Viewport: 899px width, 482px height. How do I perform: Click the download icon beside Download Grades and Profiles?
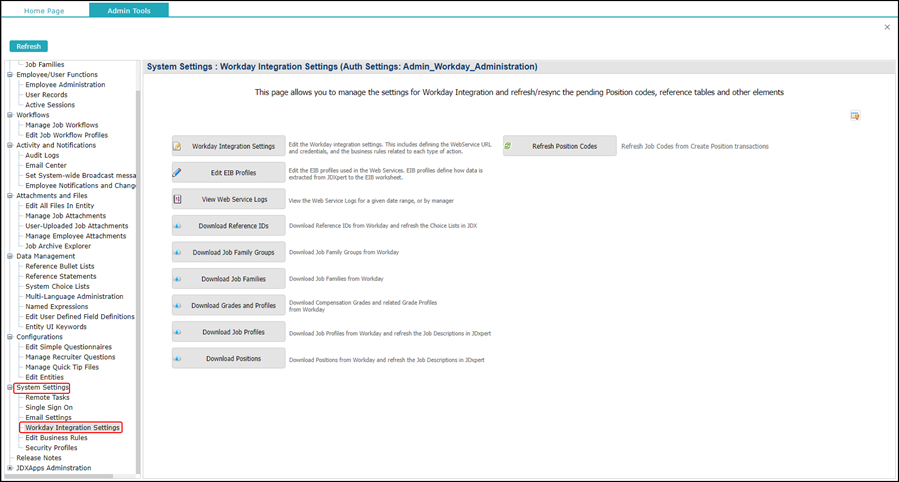pos(177,305)
